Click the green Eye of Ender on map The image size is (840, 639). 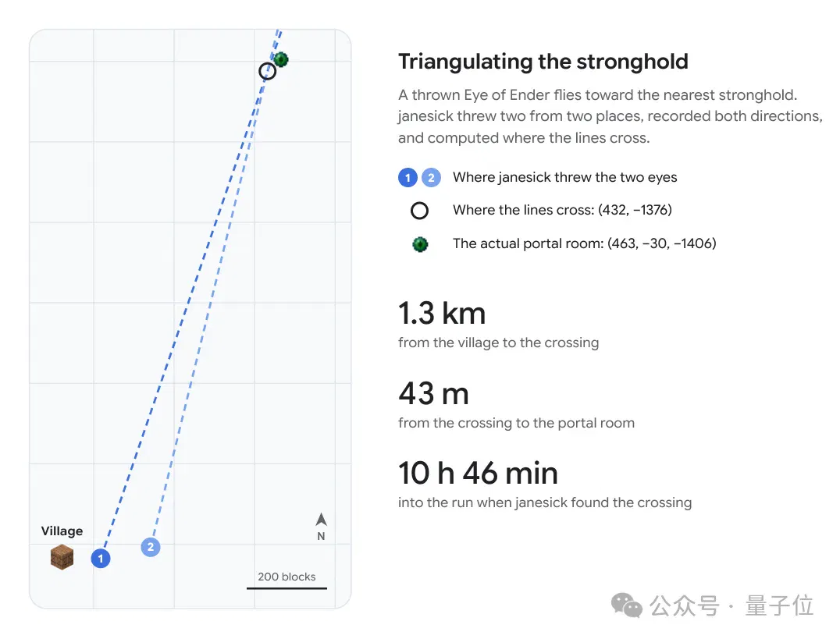[x=281, y=59]
